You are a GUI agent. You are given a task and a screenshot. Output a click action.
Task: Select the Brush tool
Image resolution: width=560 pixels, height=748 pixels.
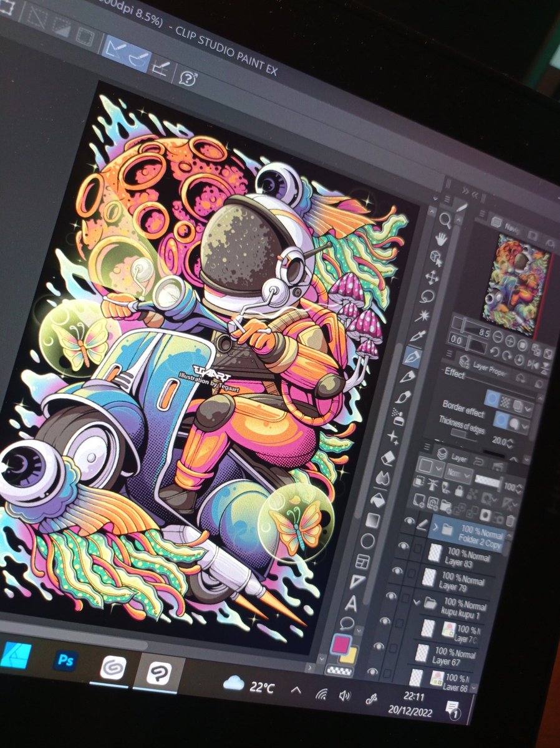coord(403,396)
